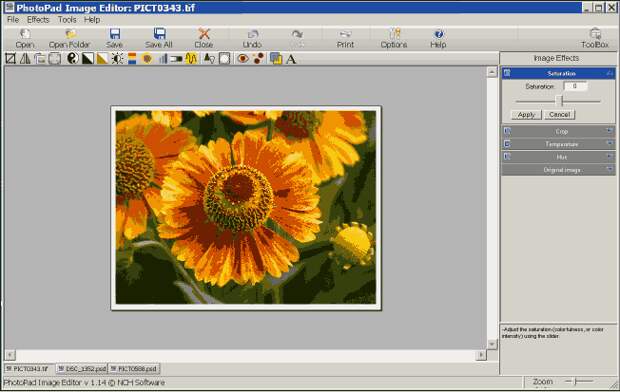
Task: Apply the yin-yang grayscale effect icon
Action: 73,59
